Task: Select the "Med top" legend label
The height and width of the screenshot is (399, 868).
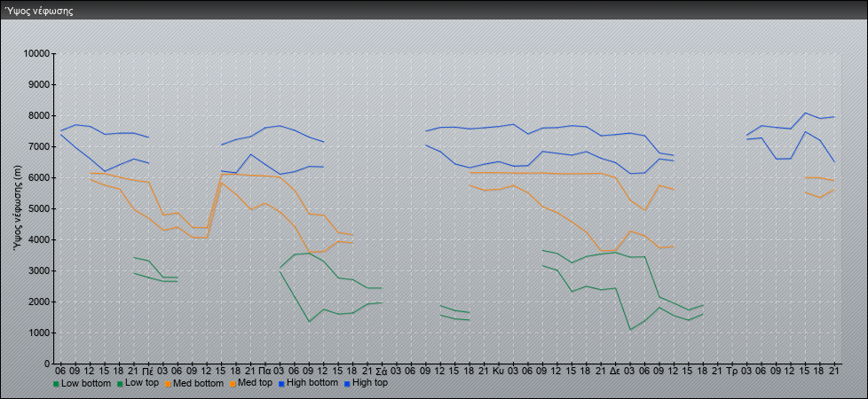Action: point(256,383)
